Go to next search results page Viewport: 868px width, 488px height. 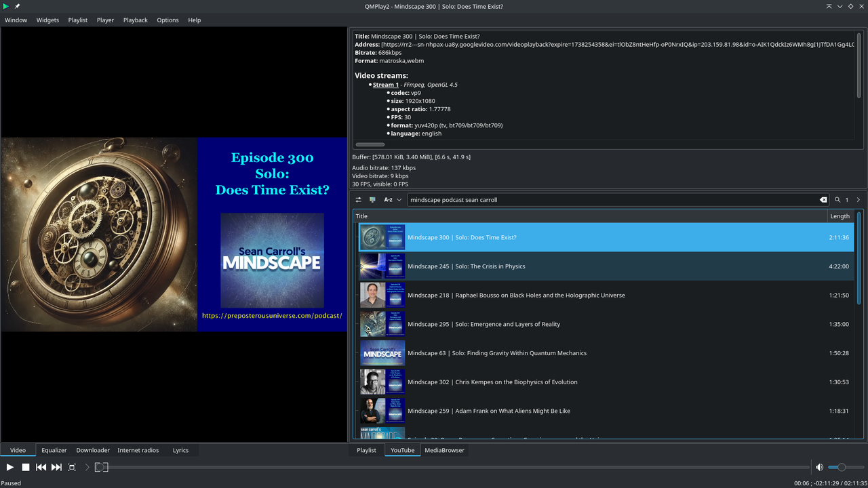coord(859,200)
